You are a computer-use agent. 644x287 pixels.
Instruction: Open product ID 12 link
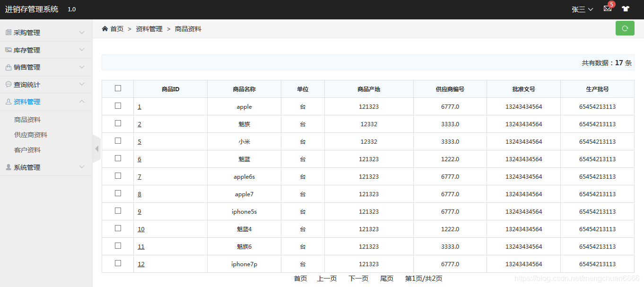pos(141,264)
